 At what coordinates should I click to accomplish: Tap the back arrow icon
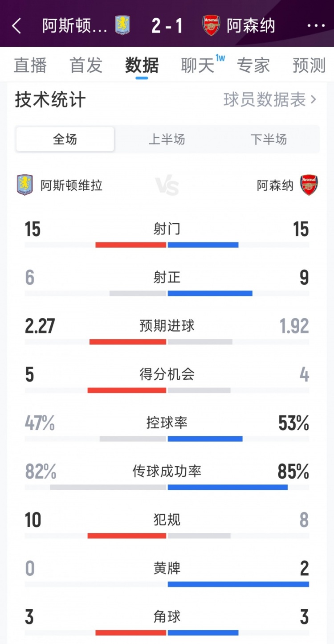pyautogui.click(x=16, y=26)
